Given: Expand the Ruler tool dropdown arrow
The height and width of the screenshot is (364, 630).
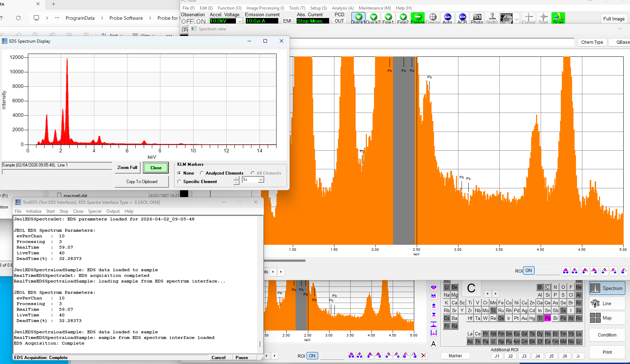Looking at the screenshot, I should coord(517,19).
